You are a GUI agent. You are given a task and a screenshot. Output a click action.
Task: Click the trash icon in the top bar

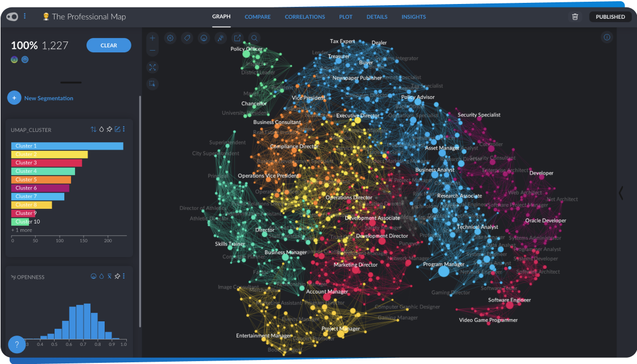point(575,16)
